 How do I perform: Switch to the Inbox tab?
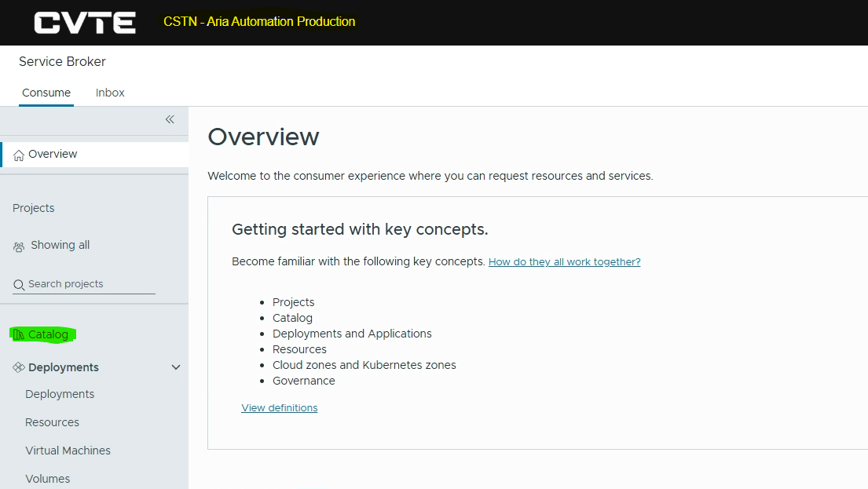(x=110, y=93)
